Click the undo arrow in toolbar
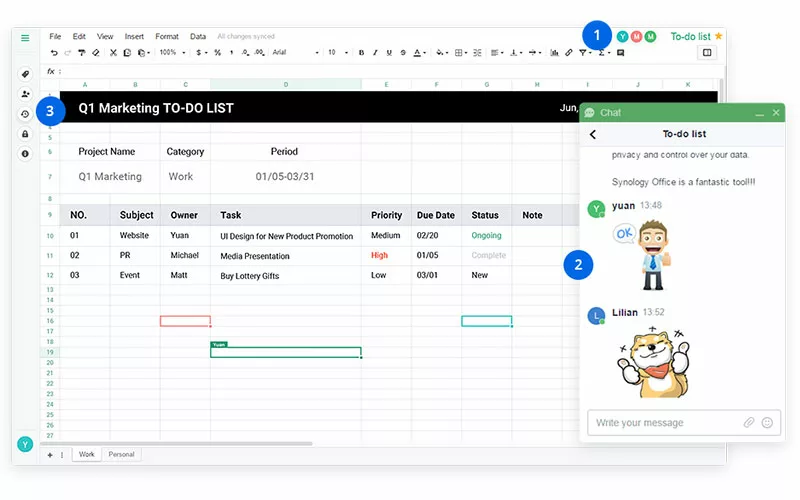Viewport: 800px width, 500px height. click(54, 52)
